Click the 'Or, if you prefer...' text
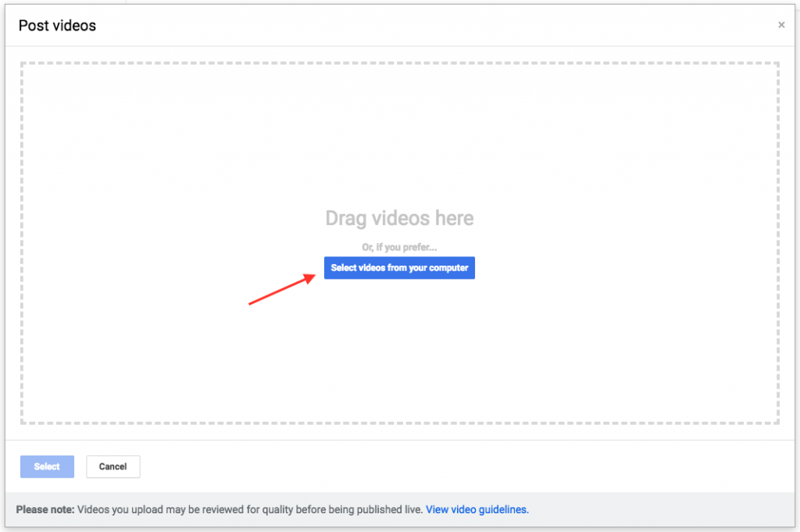The width and height of the screenshot is (800, 532). (x=399, y=248)
